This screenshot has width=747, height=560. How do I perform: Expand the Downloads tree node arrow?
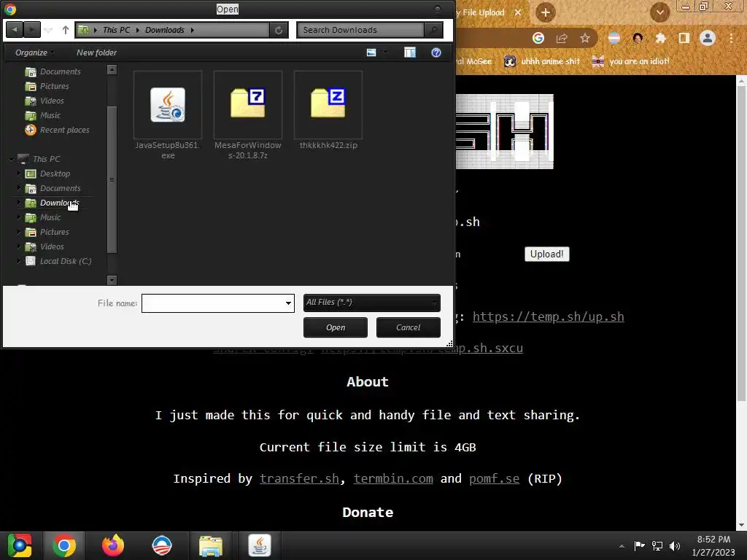click(19, 203)
